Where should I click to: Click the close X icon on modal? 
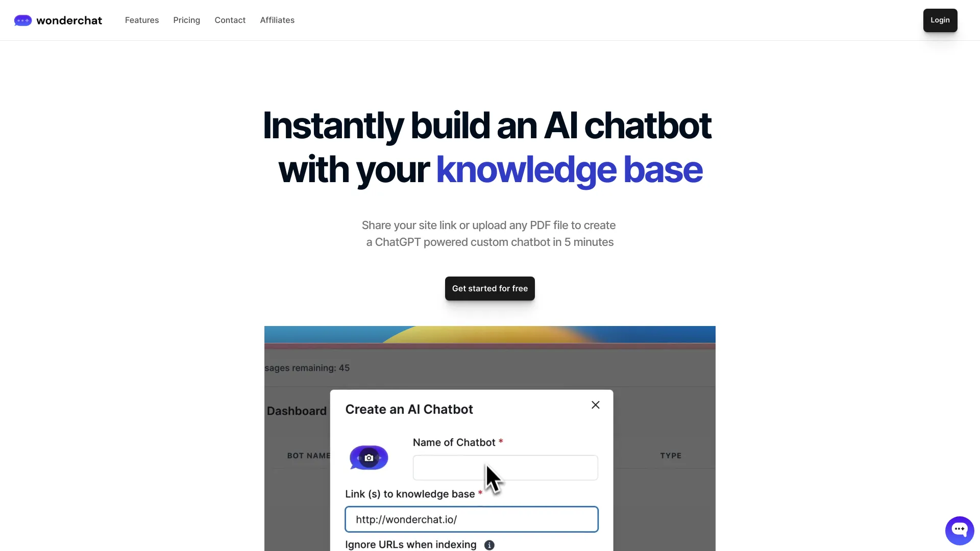pyautogui.click(x=595, y=405)
